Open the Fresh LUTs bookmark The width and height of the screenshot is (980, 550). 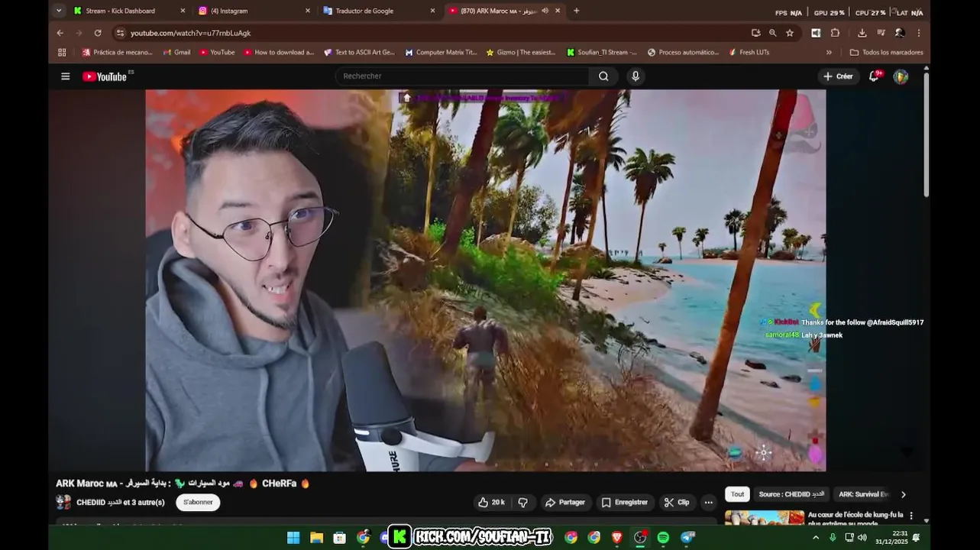coord(749,53)
